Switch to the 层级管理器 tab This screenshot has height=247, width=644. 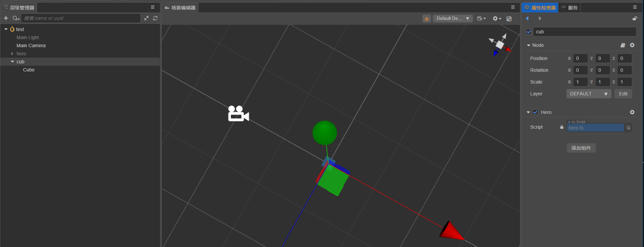19,7
